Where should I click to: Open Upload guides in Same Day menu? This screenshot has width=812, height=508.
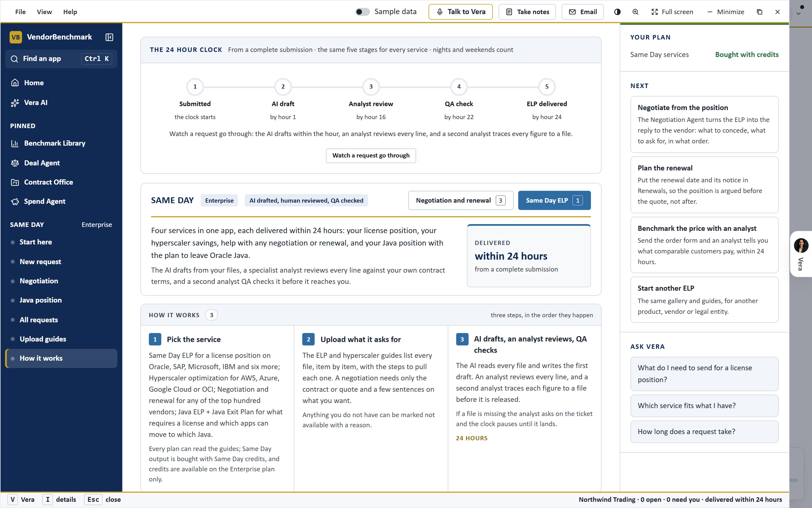(x=61, y=339)
